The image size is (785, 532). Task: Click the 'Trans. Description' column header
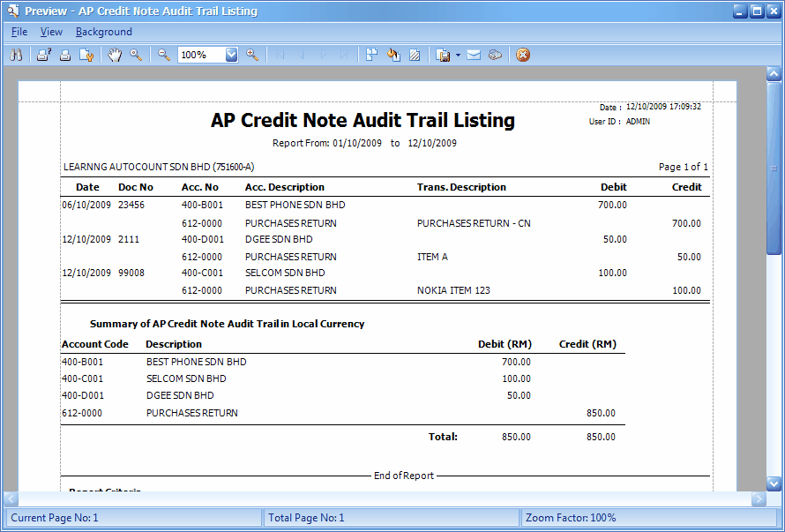pyautogui.click(x=461, y=187)
